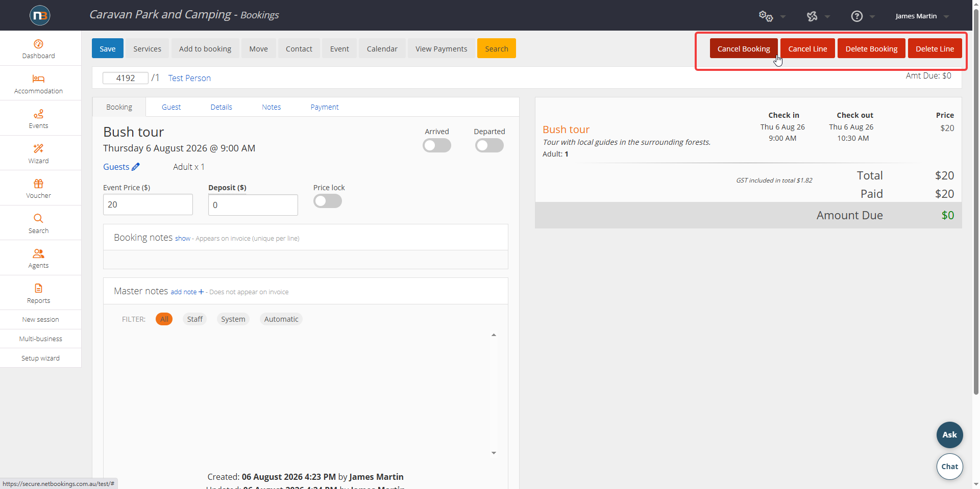
Task: Enable the Price lock switch
Action: click(328, 201)
